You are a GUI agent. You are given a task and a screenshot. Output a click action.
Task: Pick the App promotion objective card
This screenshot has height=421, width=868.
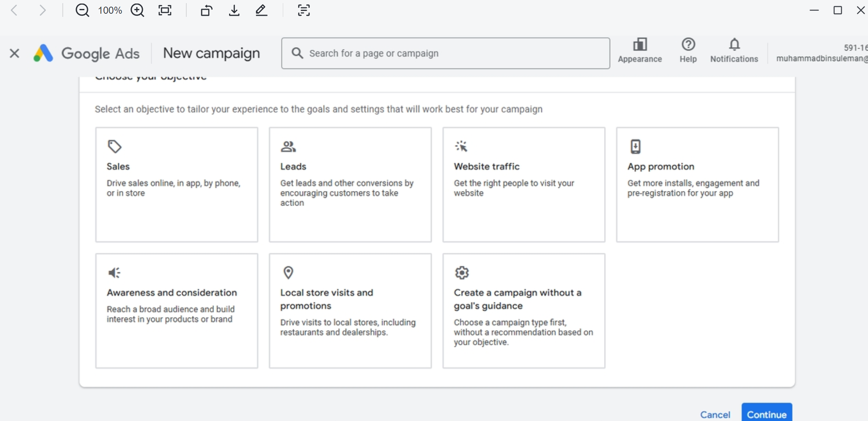(x=697, y=184)
